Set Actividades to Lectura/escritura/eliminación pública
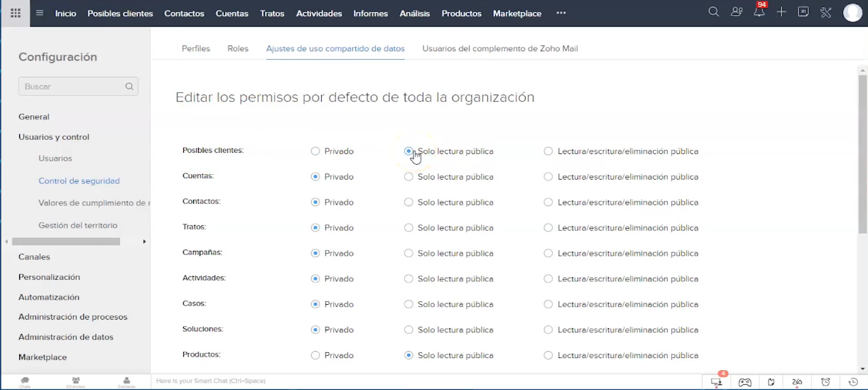 548,279
